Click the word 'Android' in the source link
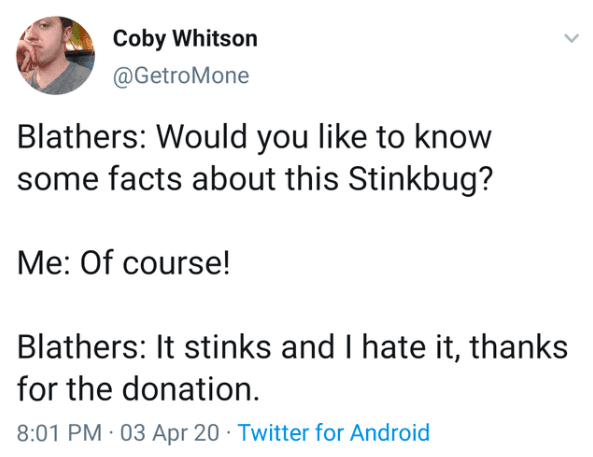This screenshot has width=593, height=457. click(390, 432)
